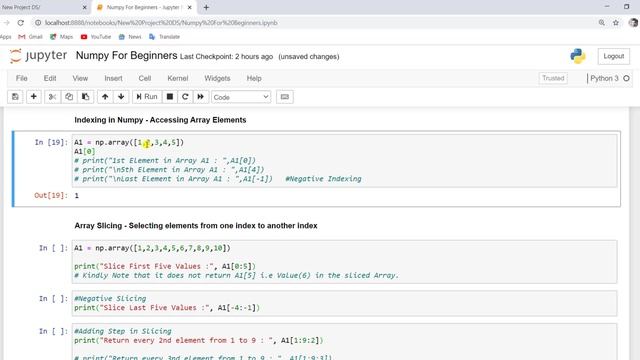Open the View menu

click(x=80, y=78)
